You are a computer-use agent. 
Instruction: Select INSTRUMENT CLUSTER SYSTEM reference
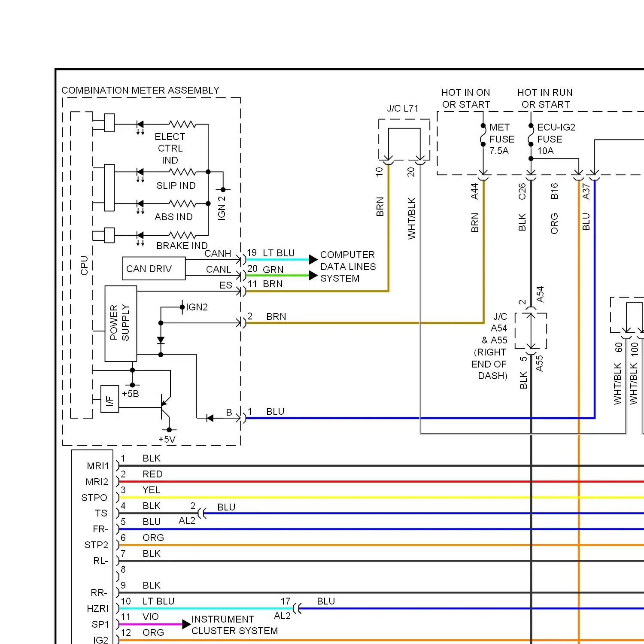235,625
